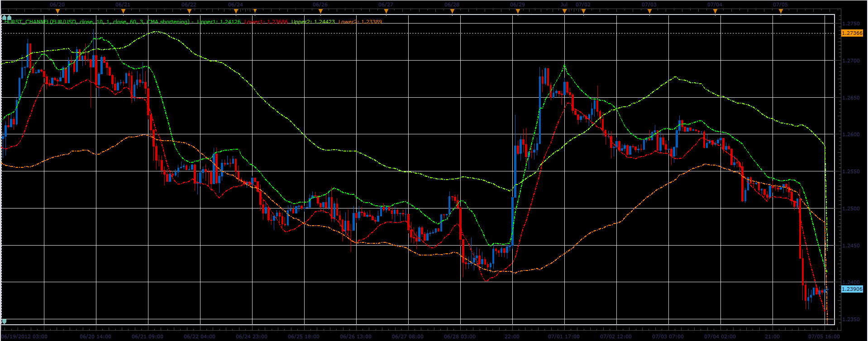Select the orange day marker under 07/02
The height and width of the screenshot is (341, 868).
tap(583, 11)
